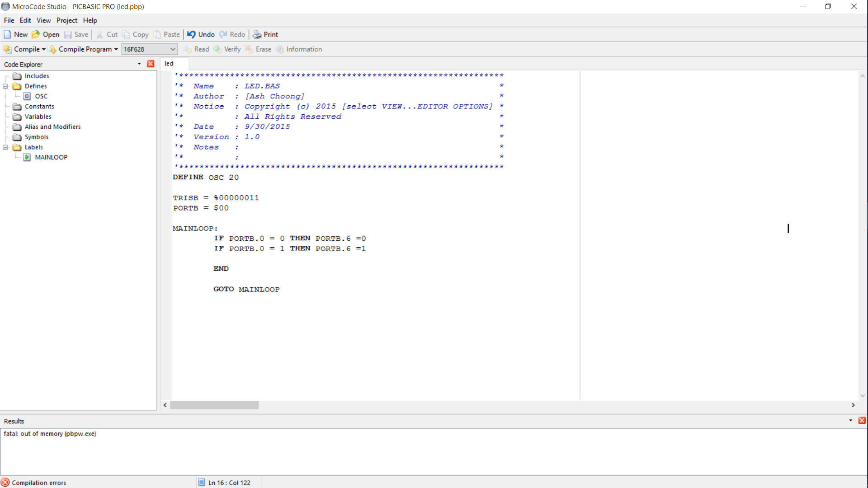Click the Information icon

pyautogui.click(x=279, y=49)
